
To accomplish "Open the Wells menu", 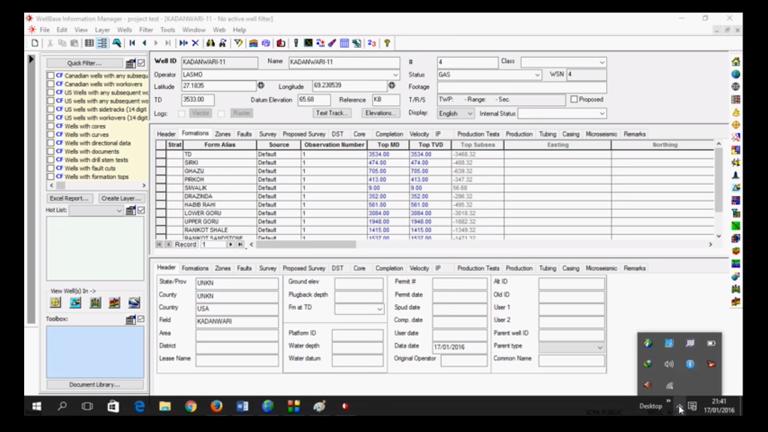I will click(124, 30).
